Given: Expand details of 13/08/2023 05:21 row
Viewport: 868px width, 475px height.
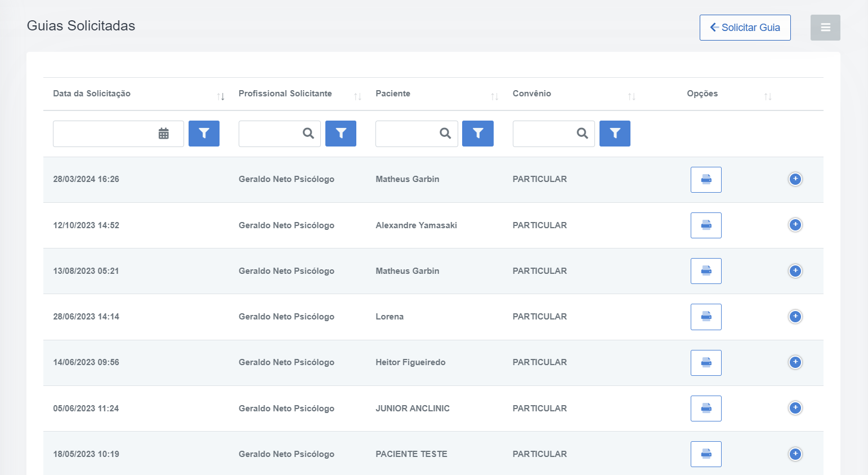Looking at the screenshot, I should [x=795, y=271].
